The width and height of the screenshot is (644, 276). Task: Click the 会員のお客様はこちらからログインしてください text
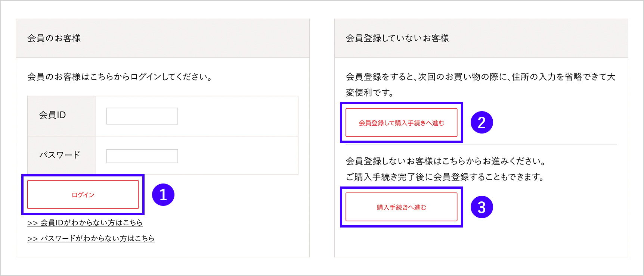[x=120, y=77]
